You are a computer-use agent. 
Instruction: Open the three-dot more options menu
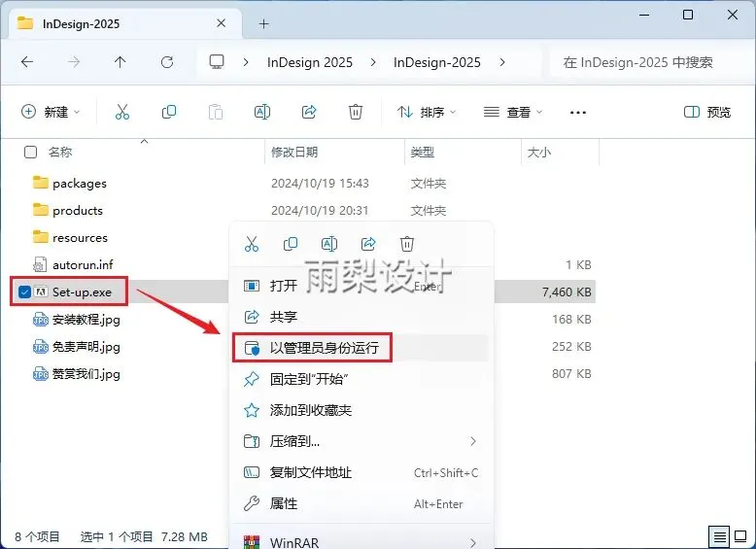coord(577,113)
